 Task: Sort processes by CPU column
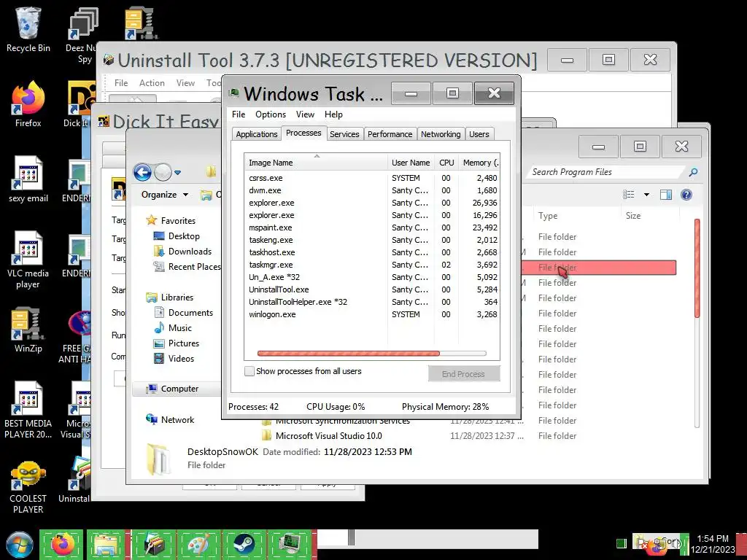tap(446, 163)
